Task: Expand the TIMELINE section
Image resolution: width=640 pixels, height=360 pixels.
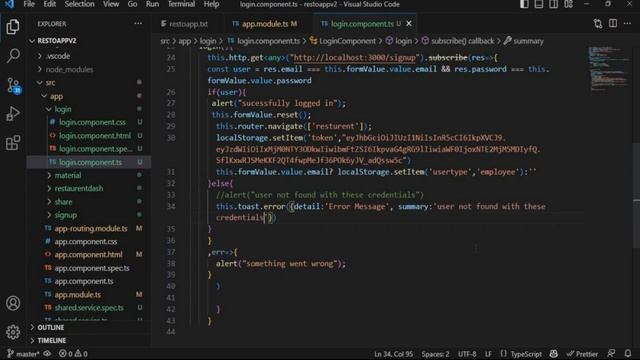Action: coord(51,340)
